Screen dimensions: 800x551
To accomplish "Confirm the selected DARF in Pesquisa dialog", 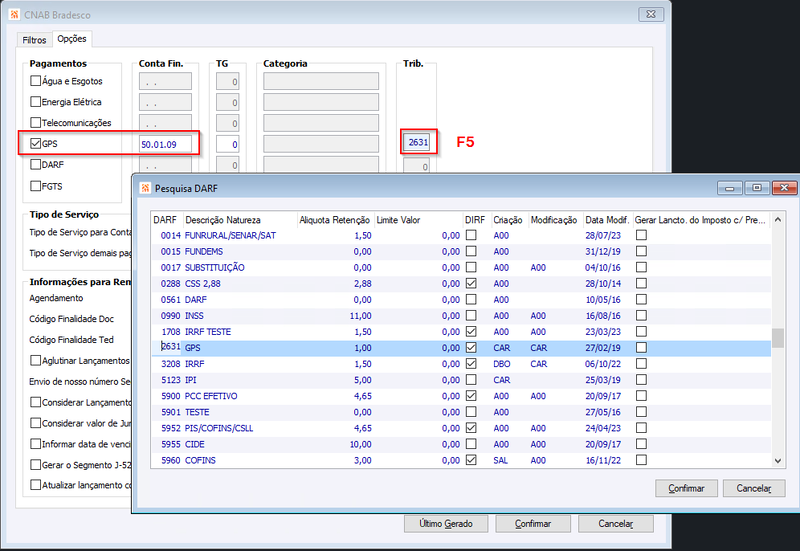I will (x=686, y=488).
